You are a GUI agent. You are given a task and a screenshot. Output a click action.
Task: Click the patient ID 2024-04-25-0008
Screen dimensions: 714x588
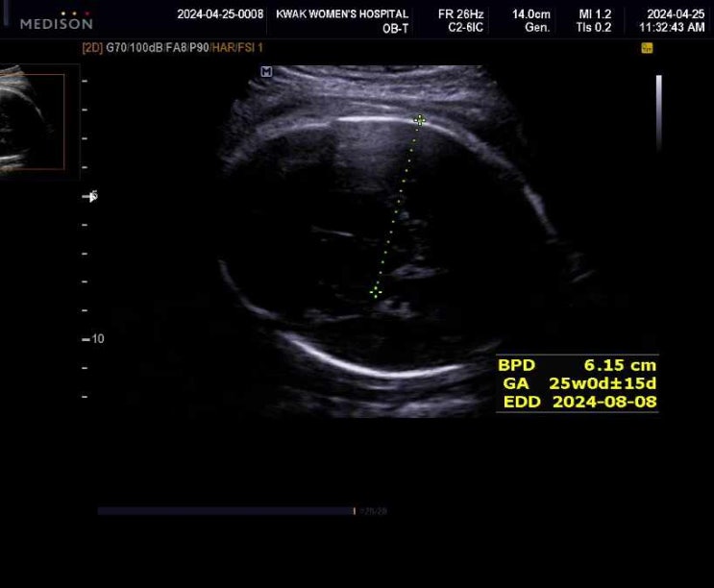[x=219, y=14]
